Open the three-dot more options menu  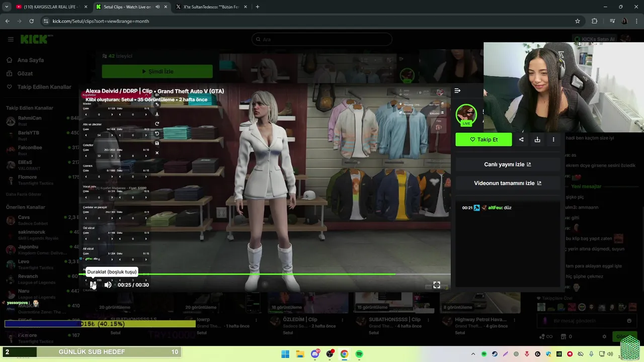[553, 139]
